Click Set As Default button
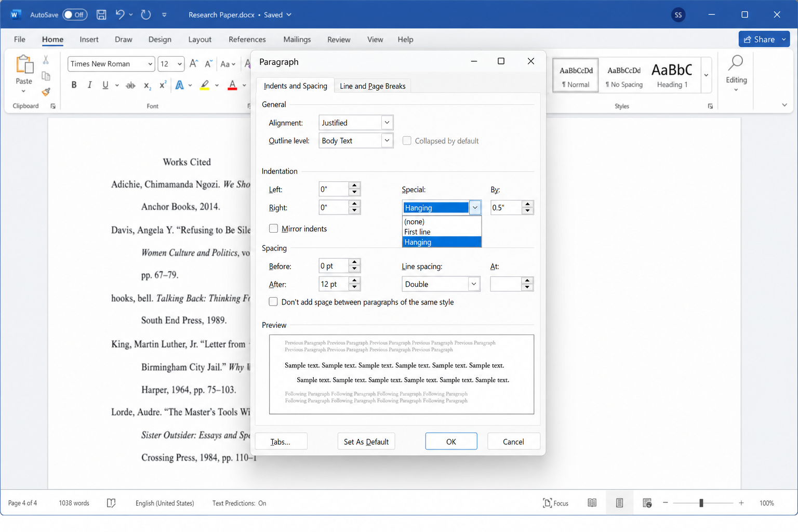The height and width of the screenshot is (532, 798). [366, 442]
